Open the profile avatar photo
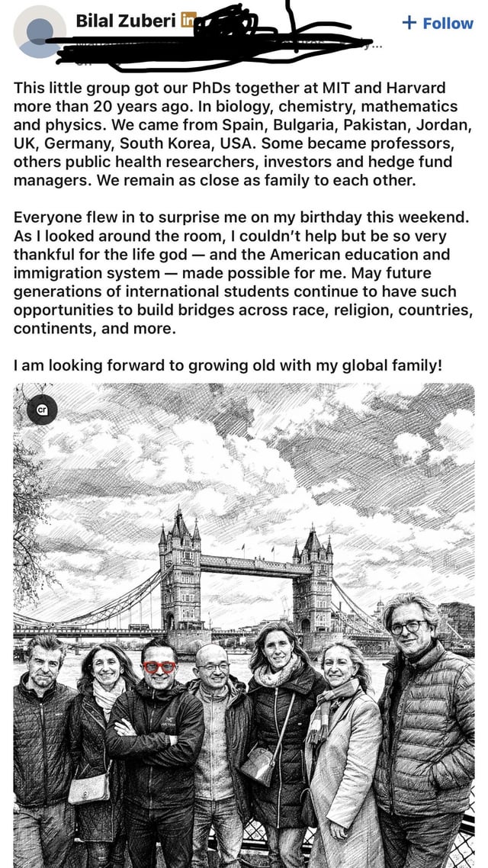The image size is (488, 868). click(x=40, y=31)
